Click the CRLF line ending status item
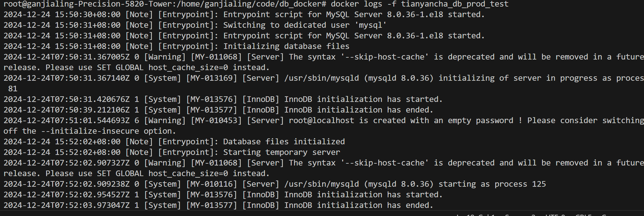This screenshot has width=644, height=216. pos(583,215)
